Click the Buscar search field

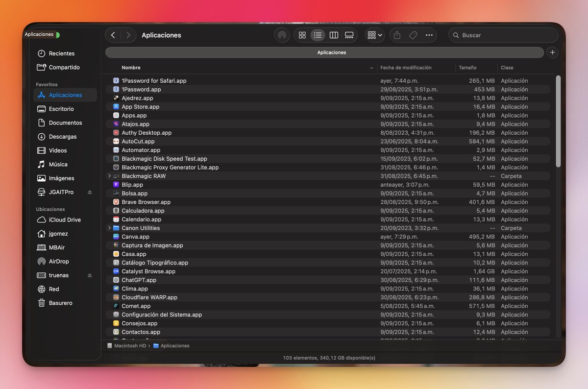click(503, 35)
